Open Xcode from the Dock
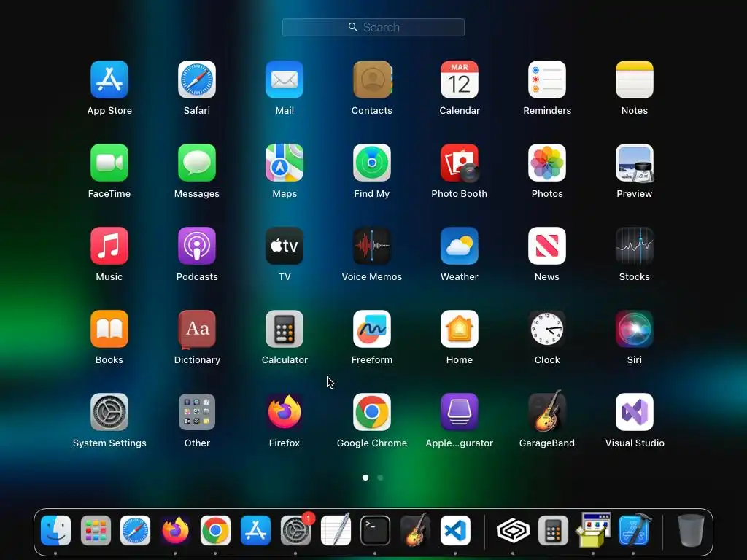 [x=634, y=530]
